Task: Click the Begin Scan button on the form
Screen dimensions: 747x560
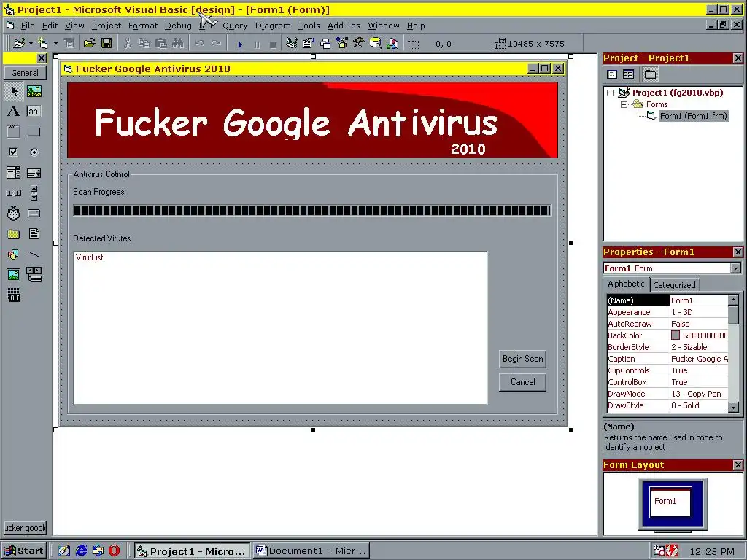Action: point(522,359)
